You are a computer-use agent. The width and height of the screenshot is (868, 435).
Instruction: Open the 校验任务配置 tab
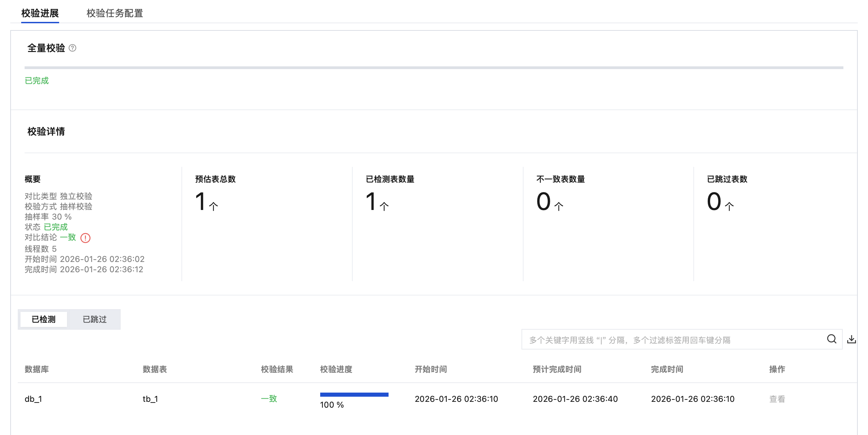point(114,13)
